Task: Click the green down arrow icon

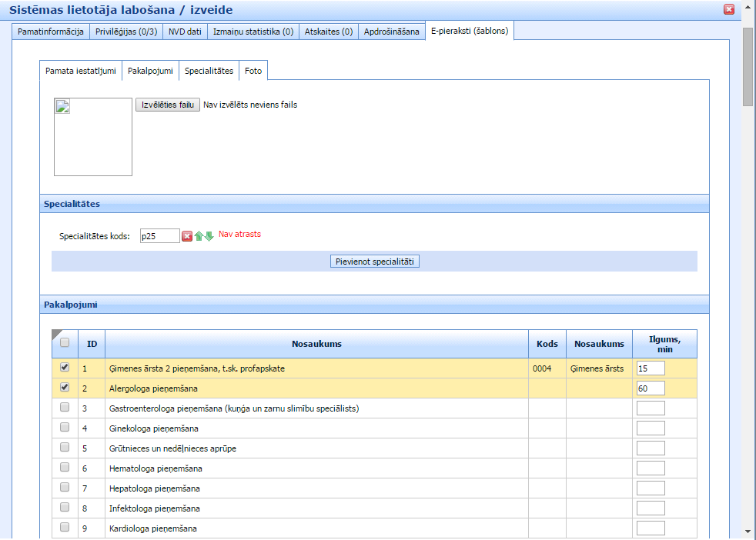Action: point(209,236)
